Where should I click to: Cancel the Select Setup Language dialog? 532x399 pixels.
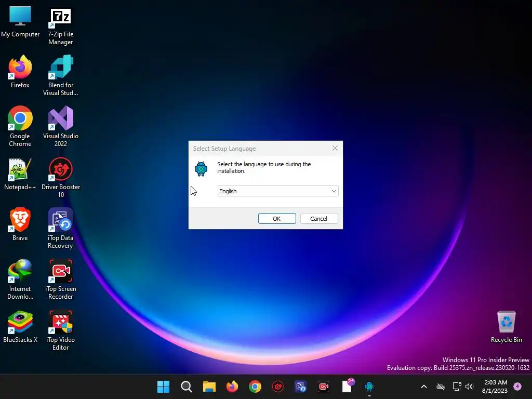[x=319, y=219]
